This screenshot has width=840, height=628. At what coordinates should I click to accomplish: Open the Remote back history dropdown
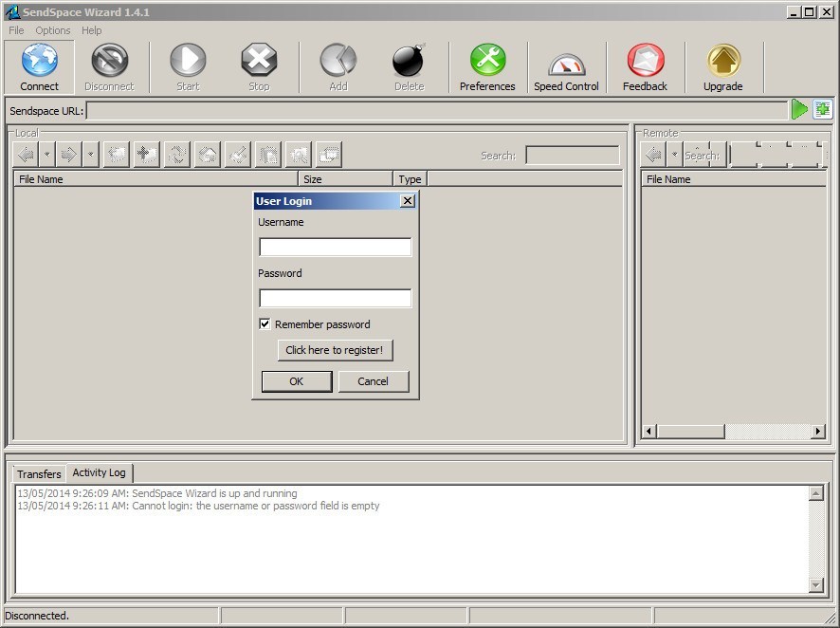[674, 155]
